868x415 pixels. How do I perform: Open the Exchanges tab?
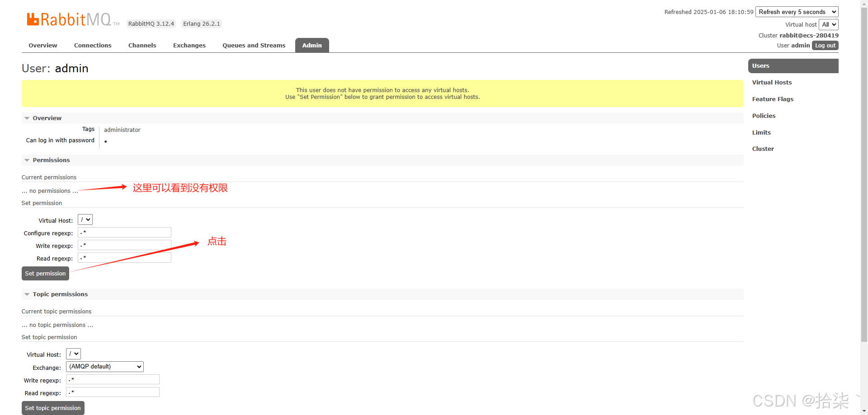point(189,45)
